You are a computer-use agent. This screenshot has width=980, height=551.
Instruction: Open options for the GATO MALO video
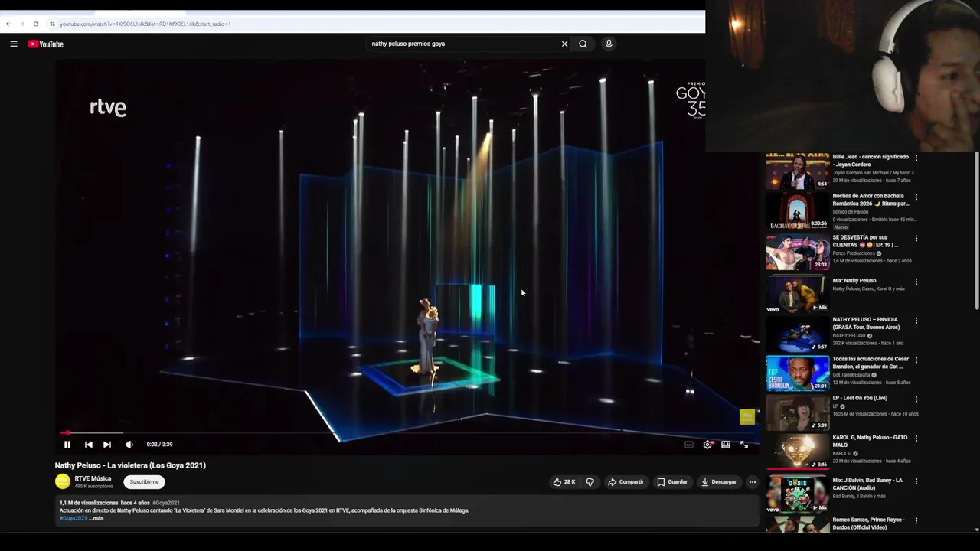(916, 439)
